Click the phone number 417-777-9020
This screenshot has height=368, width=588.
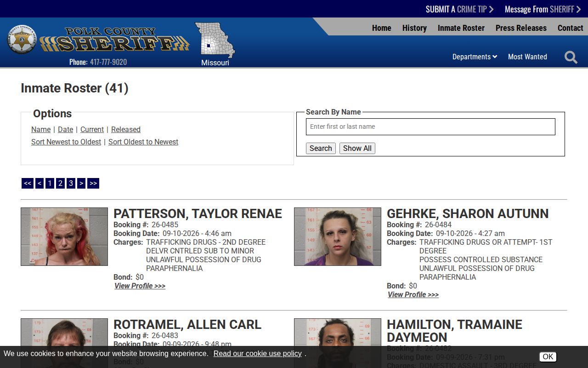pyautogui.click(x=108, y=62)
